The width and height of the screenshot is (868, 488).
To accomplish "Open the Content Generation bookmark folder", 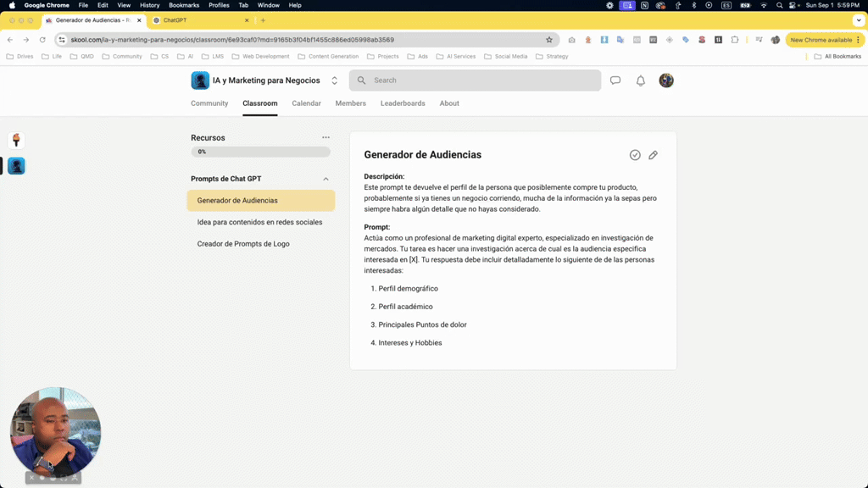I will click(x=328, y=57).
